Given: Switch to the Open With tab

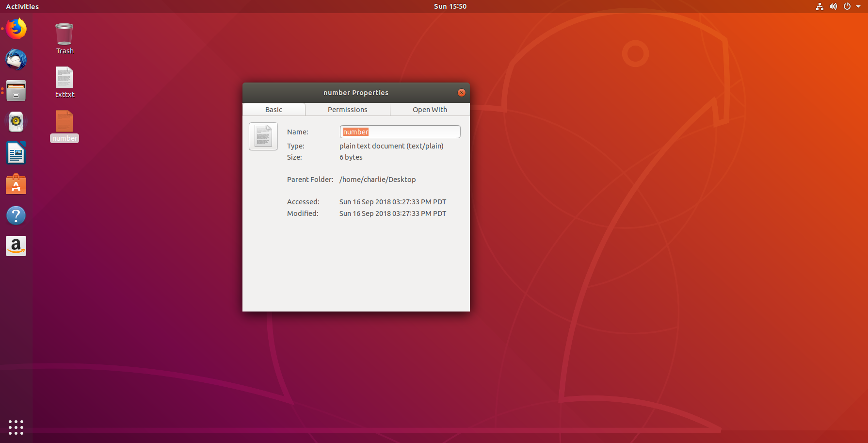Looking at the screenshot, I should pyautogui.click(x=430, y=110).
